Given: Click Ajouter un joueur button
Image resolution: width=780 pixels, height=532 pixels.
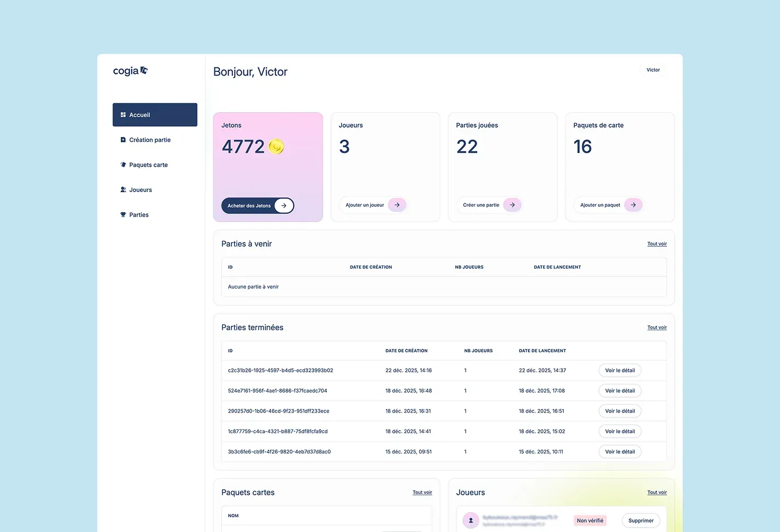Looking at the screenshot, I should pyautogui.click(x=373, y=205).
